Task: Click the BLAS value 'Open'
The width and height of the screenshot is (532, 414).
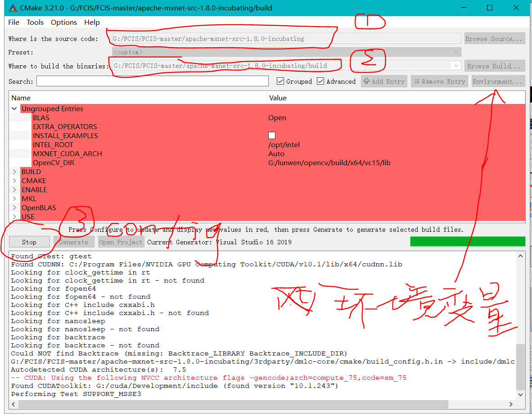Action: pos(277,118)
